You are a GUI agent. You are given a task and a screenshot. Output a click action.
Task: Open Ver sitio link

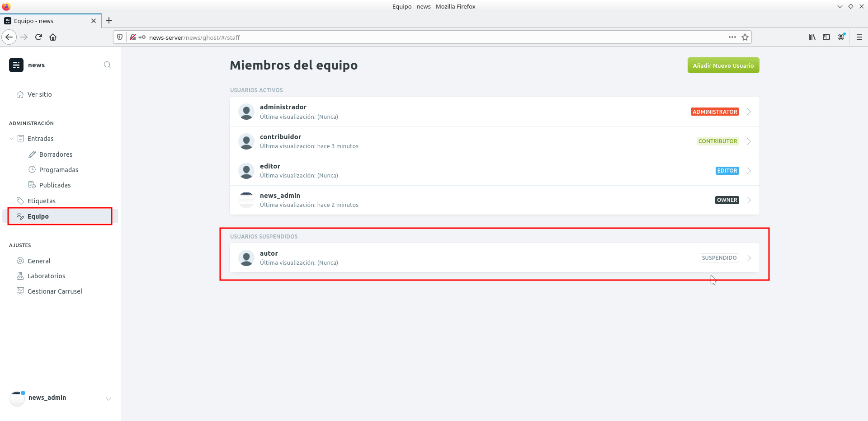[x=40, y=94]
